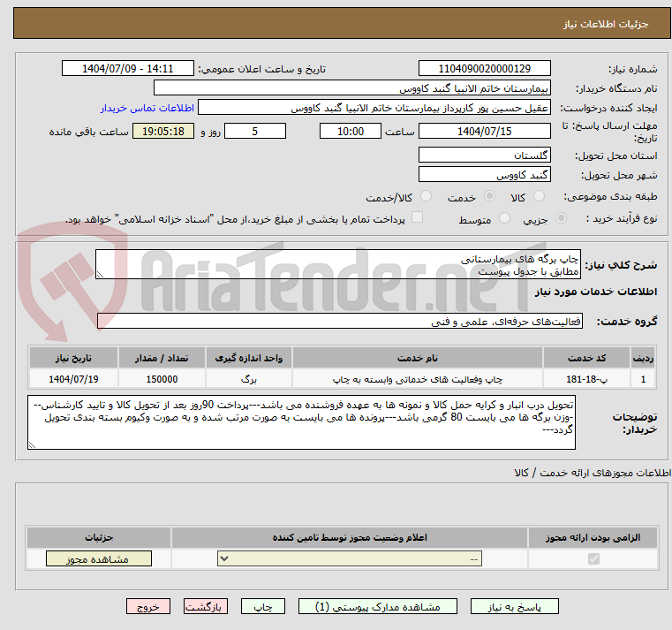Select the کالا/خدمت radio button
The height and width of the screenshot is (630, 672).
click(x=426, y=196)
